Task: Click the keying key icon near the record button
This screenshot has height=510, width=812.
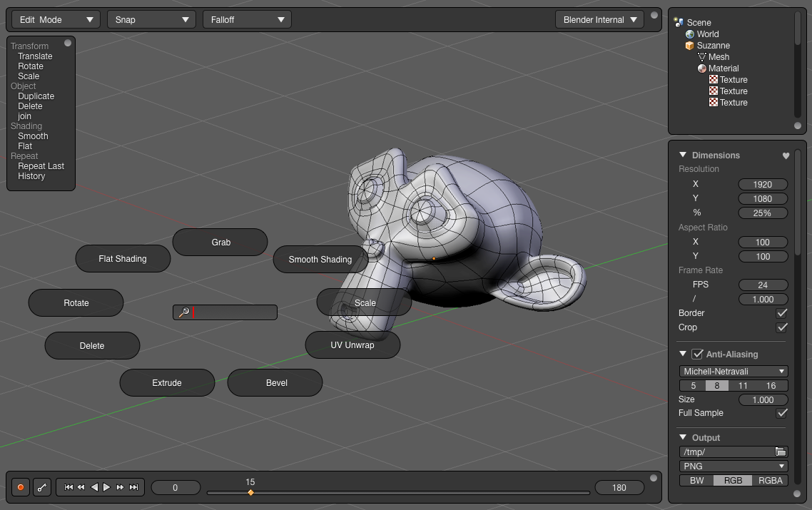Action: pyautogui.click(x=42, y=487)
